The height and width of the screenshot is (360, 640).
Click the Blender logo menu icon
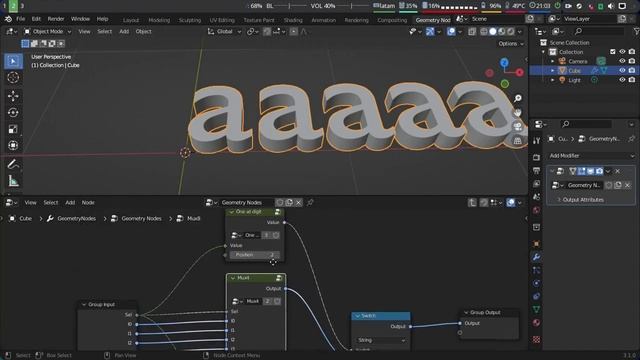(8, 19)
